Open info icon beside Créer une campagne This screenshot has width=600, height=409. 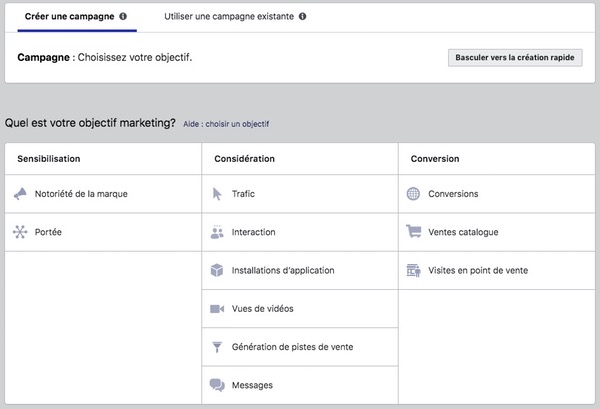(123, 16)
